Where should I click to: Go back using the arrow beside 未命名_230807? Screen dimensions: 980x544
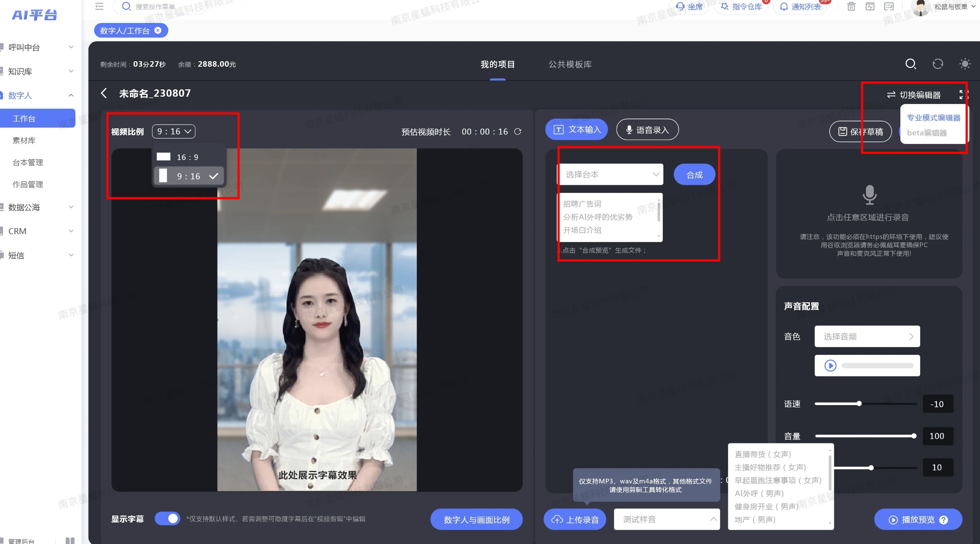[x=104, y=93]
